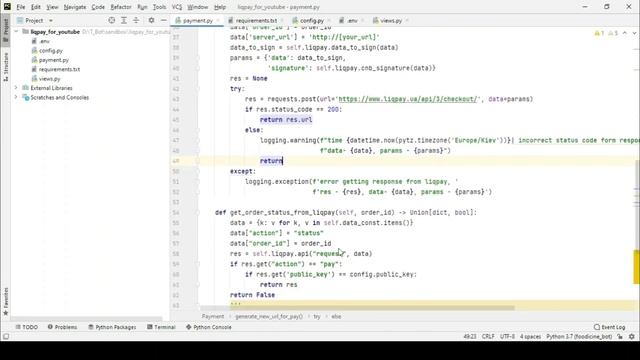Select views.py in the project tree
This screenshot has width=640, height=360.
point(49,79)
